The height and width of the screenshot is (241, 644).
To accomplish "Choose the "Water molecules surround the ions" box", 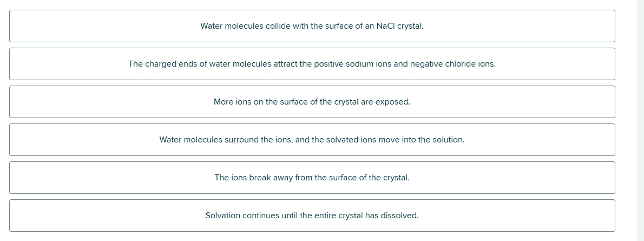I will pyautogui.click(x=312, y=140).
